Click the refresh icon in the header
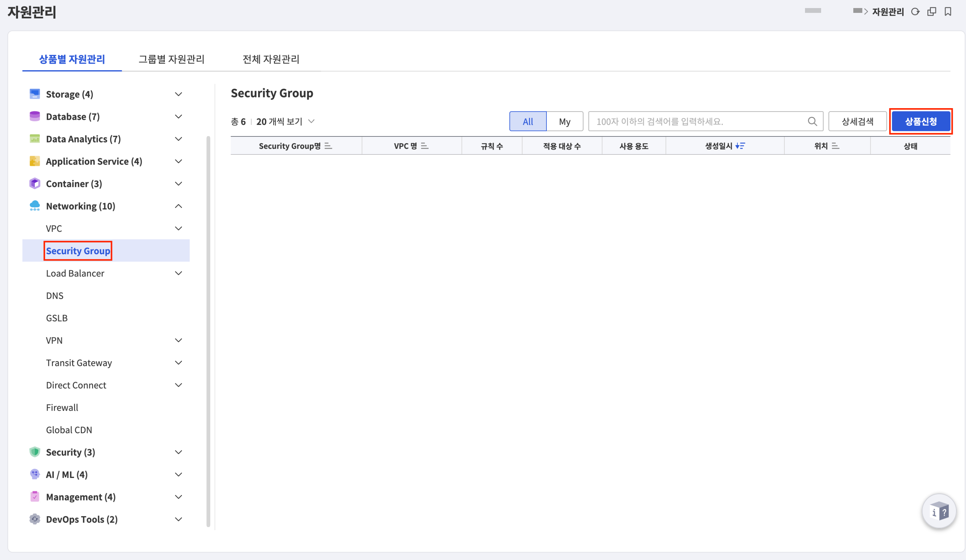The height and width of the screenshot is (560, 966). pos(915,12)
